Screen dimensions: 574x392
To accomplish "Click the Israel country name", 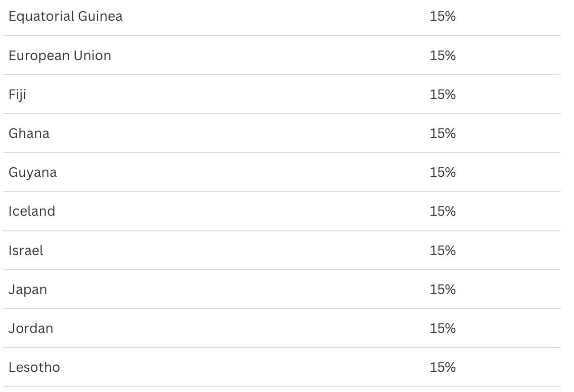I will point(26,251).
